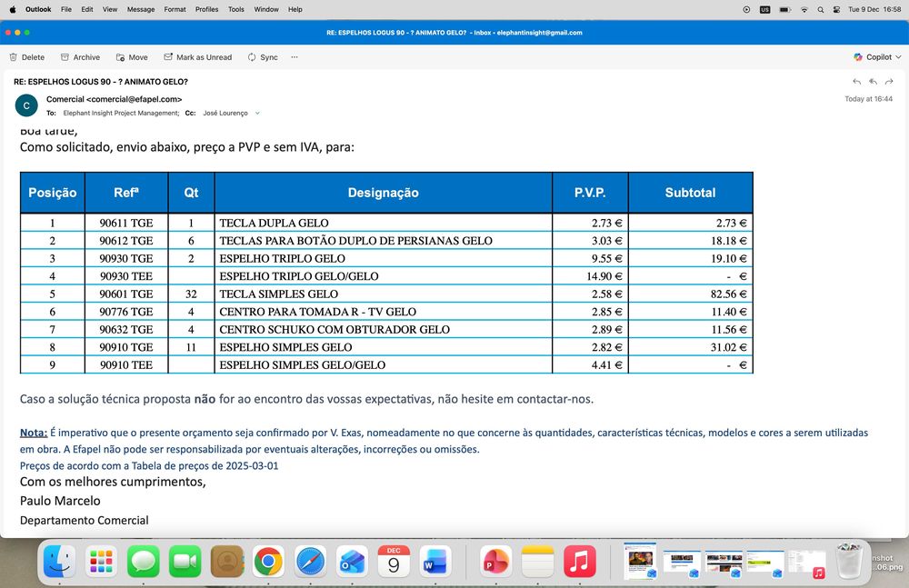
Task: Open the File menu
Action: [66, 9]
